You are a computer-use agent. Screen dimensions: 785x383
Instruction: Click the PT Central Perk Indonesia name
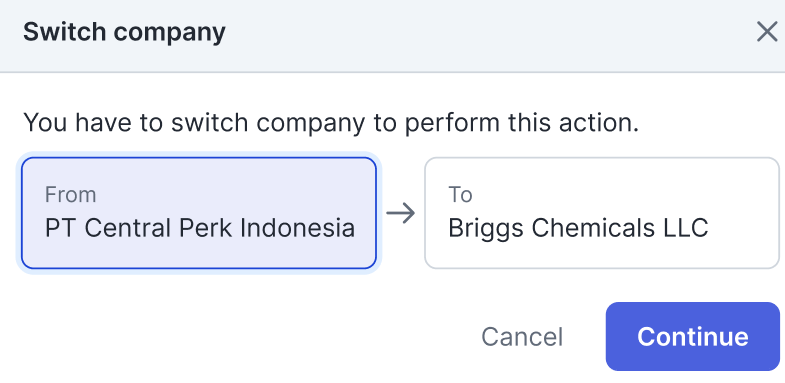click(200, 228)
